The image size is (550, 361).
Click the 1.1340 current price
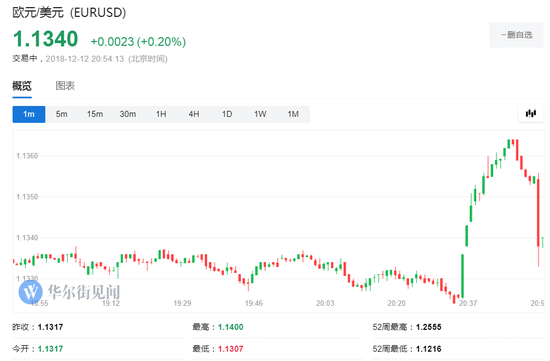[46, 39]
